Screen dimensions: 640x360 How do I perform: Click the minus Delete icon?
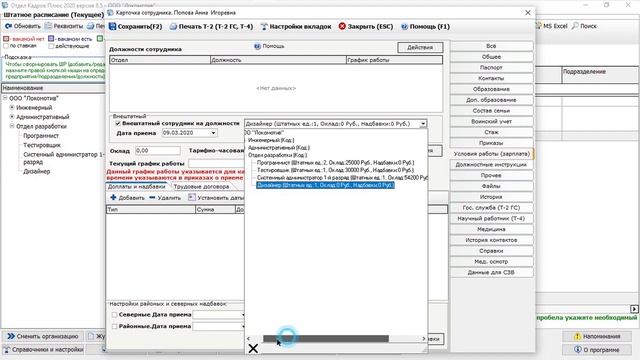[x=152, y=198]
